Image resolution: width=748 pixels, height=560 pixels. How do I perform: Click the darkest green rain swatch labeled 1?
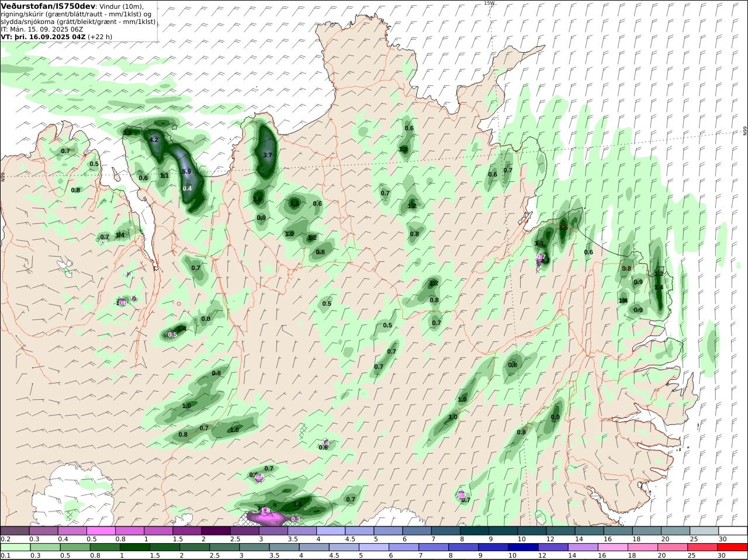(x=134, y=548)
